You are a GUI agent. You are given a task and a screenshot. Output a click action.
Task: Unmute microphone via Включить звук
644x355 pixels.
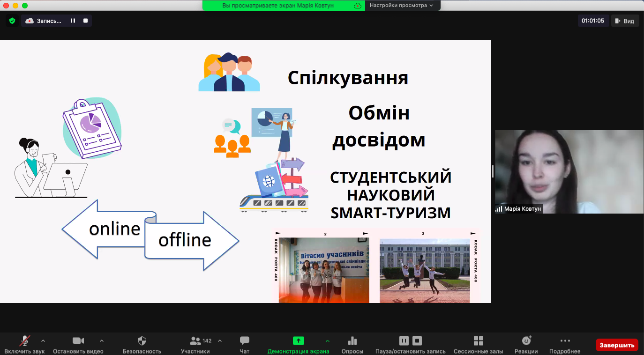pyautogui.click(x=25, y=341)
